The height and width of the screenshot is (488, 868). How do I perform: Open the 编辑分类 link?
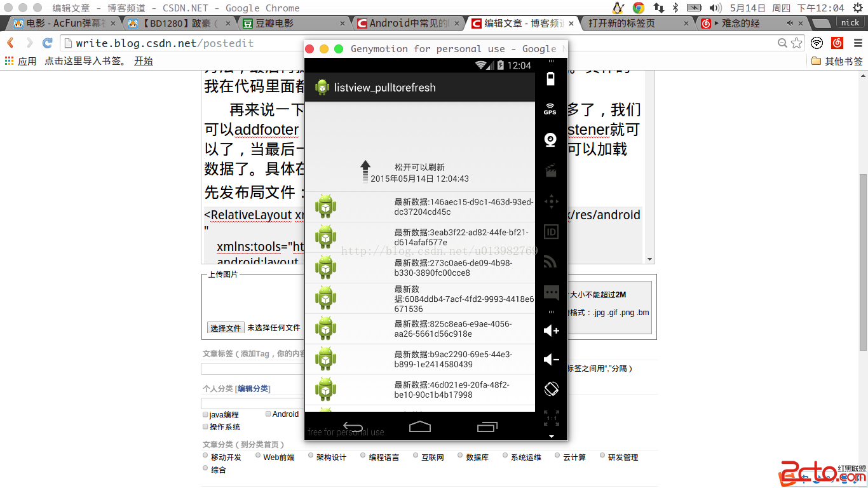[253, 389]
